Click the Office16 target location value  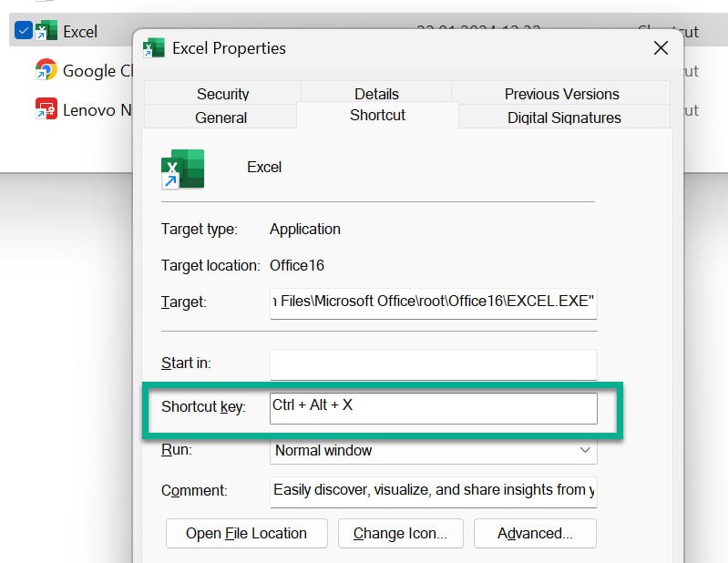click(297, 265)
